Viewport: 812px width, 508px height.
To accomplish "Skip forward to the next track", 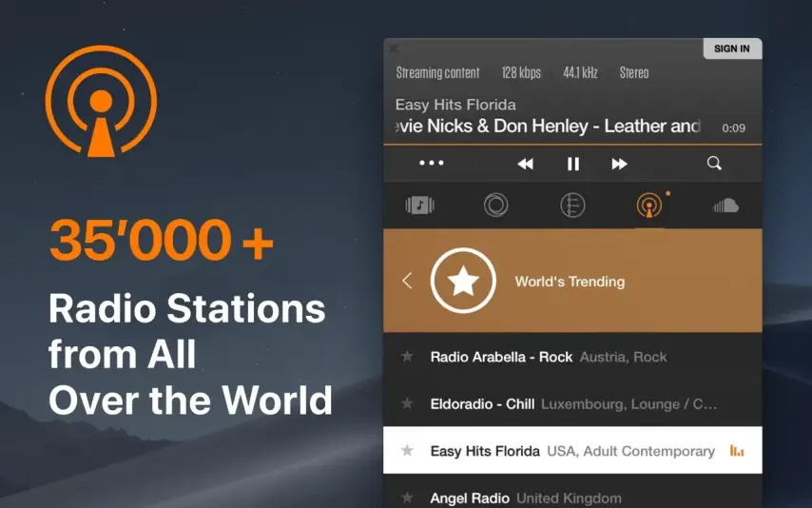I will (x=619, y=164).
